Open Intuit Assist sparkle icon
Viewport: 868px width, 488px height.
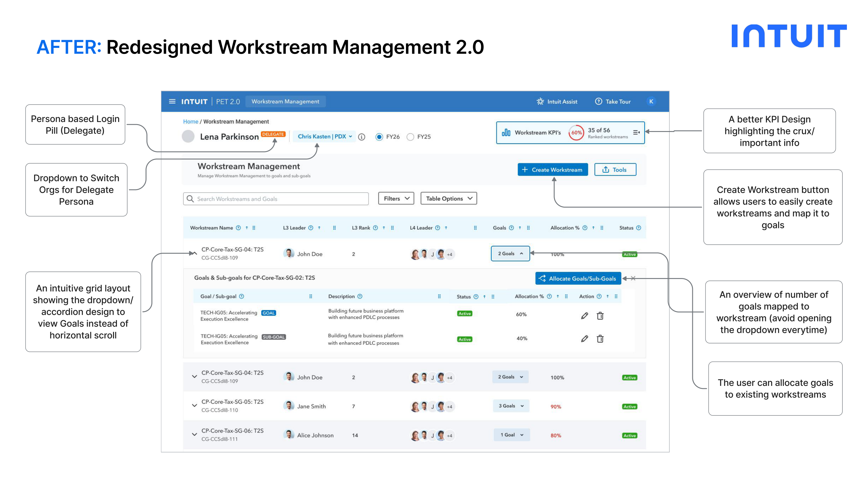540,102
